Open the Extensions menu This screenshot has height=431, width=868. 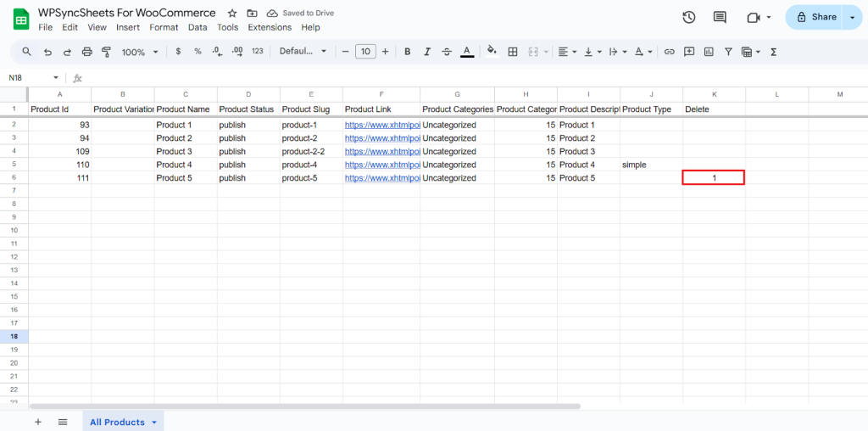(270, 27)
